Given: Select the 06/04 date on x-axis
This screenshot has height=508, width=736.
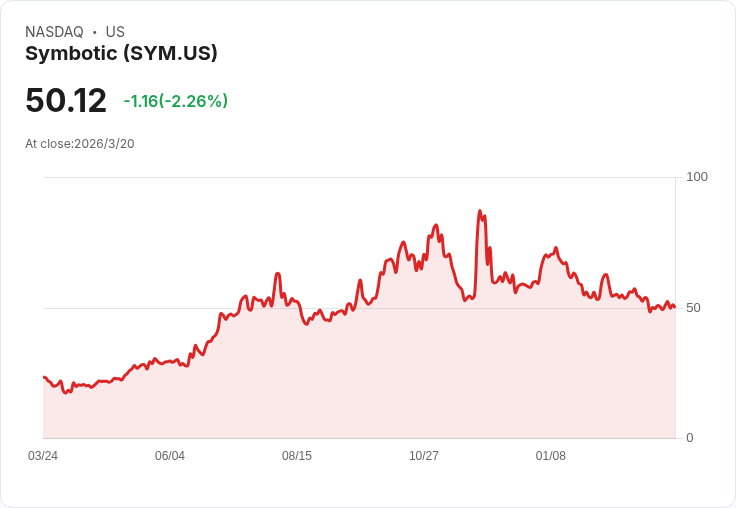Looking at the screenshot, I should [x=170, y=456].
